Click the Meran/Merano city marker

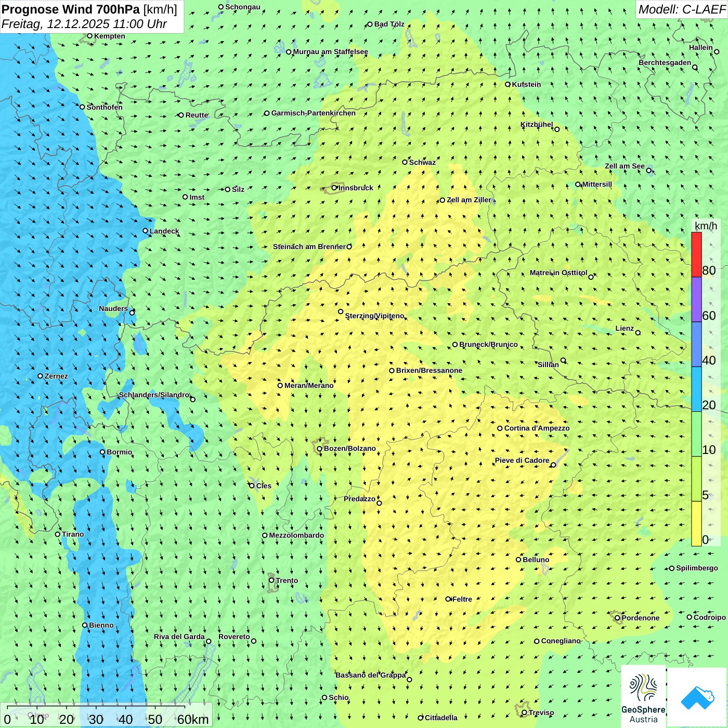point(280,385)
